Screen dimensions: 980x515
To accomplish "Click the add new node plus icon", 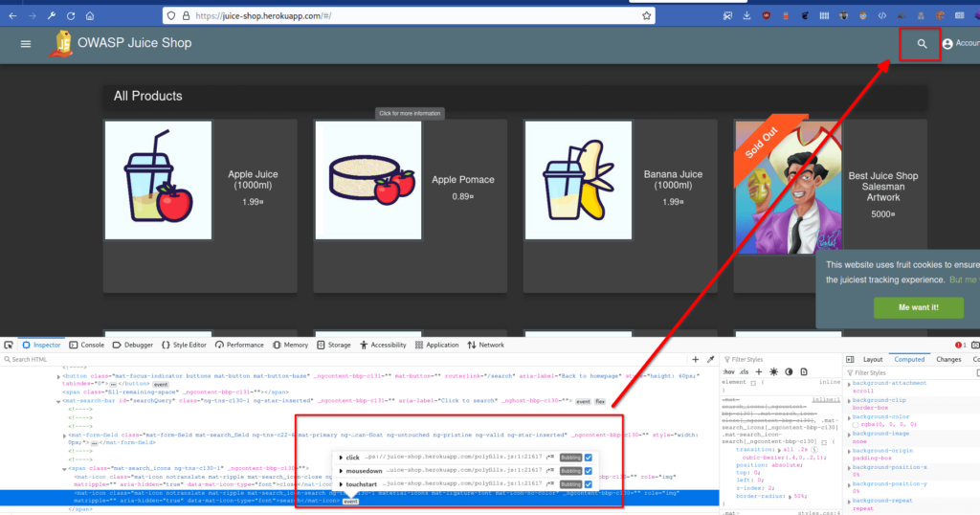I will 696,359.
